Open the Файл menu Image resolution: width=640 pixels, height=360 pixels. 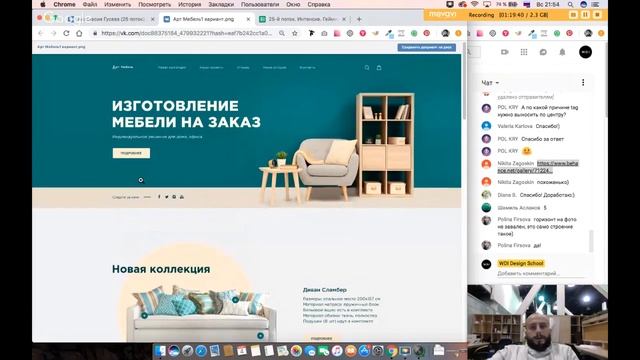90,4
